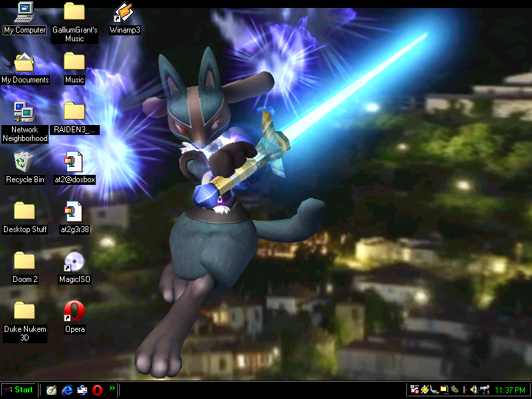Click the taskbar clock showing 11:37 PM
The height and width of the screenshot is (399, 532).
pyautogui.click(x=511, y=390)
